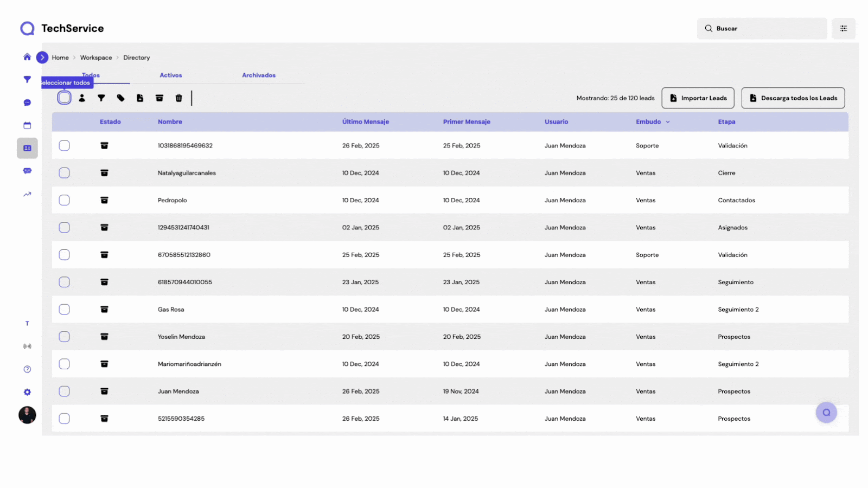Viewport: 868px width, 488px height.
Task: Click the archive box icon in toolbar
Action: [159, 98]
